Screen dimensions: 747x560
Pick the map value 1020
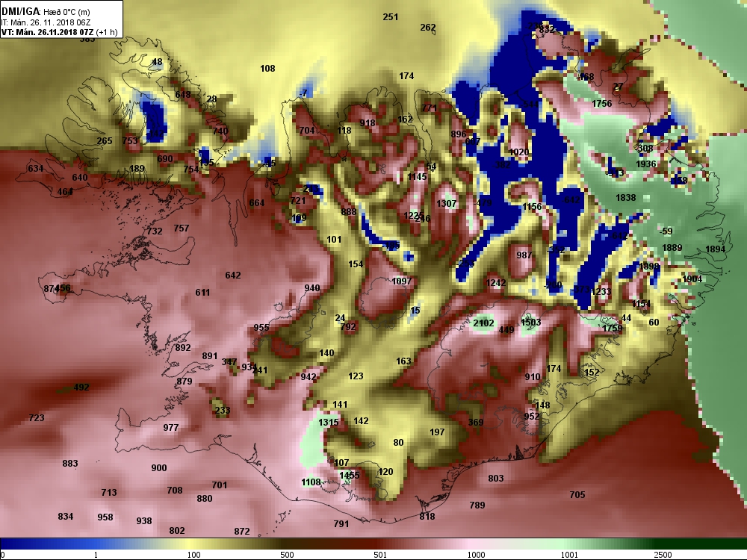pyautogui.click(x=519, y=152)
